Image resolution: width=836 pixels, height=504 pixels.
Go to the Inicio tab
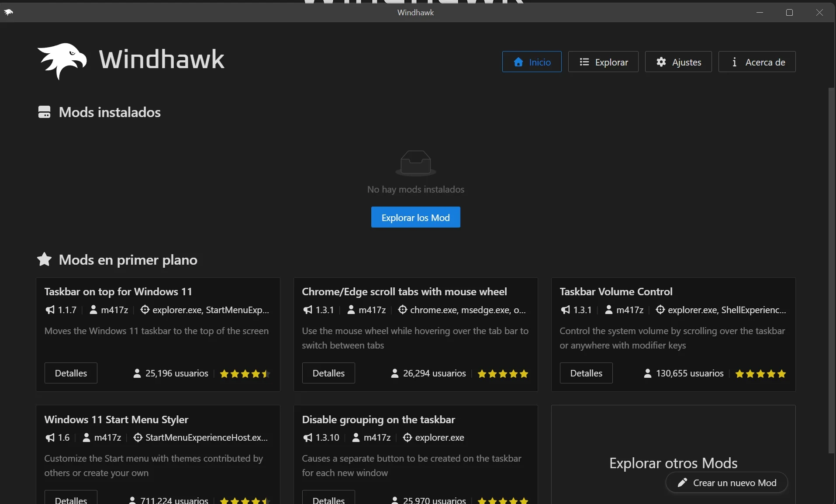(x=532, y=62)
